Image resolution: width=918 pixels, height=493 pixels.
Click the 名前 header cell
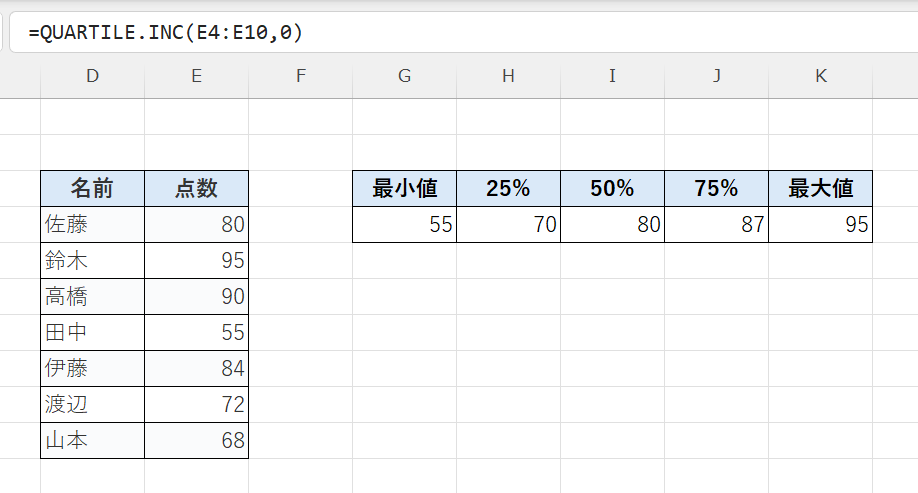tap(93, 188)
